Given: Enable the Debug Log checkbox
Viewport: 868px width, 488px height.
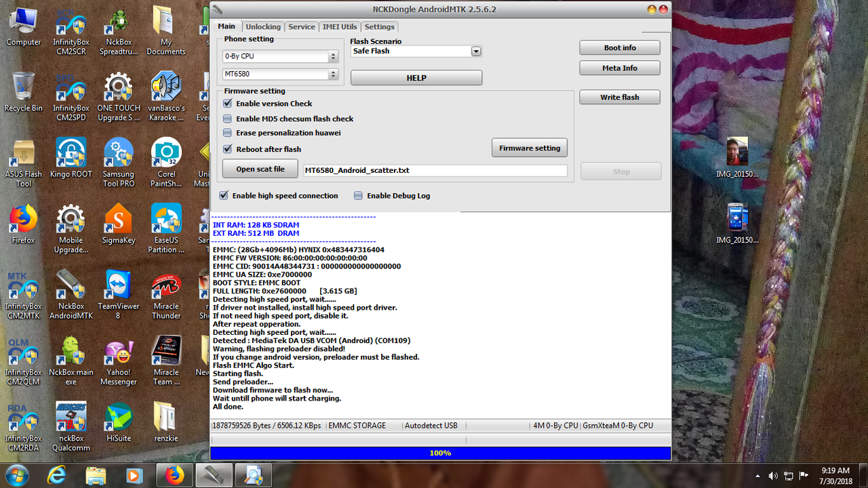Looking at the screenshot, I should [357, 195].
